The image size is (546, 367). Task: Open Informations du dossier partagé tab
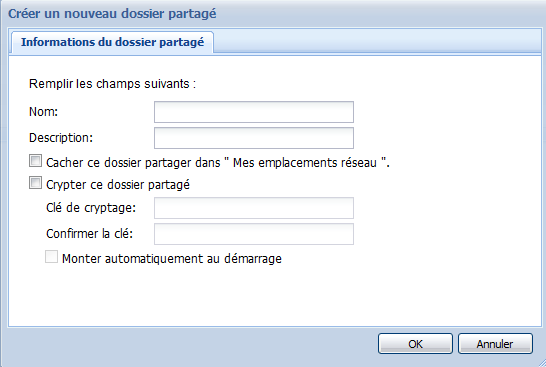[x=112, y=42]
